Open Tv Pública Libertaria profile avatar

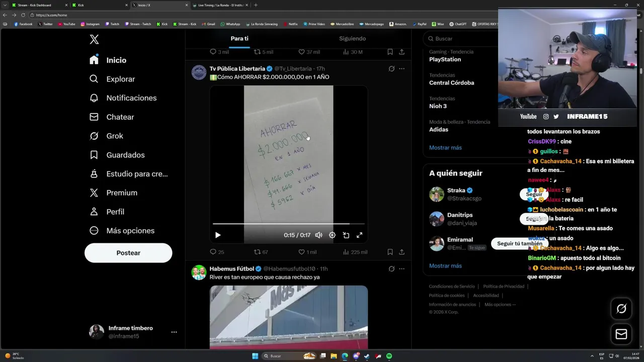tap(199, 72)
